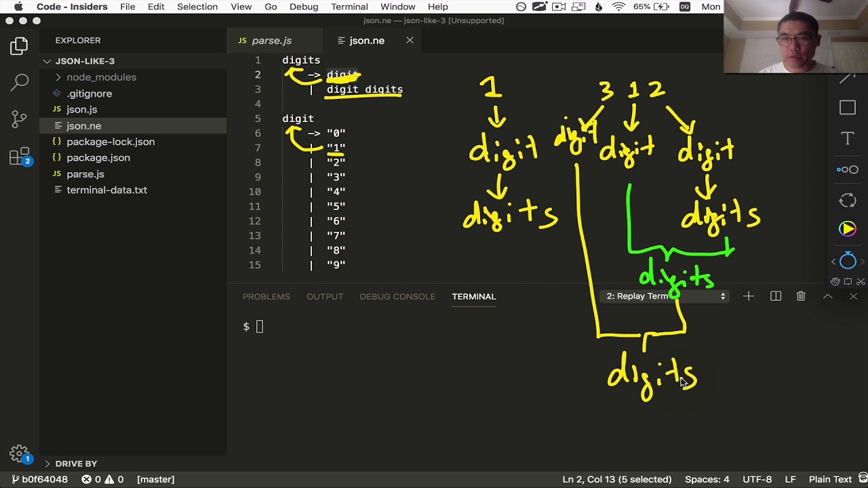Go to next tool with right chevron
The width and height of the screenshot is (868, 488).
863,261
